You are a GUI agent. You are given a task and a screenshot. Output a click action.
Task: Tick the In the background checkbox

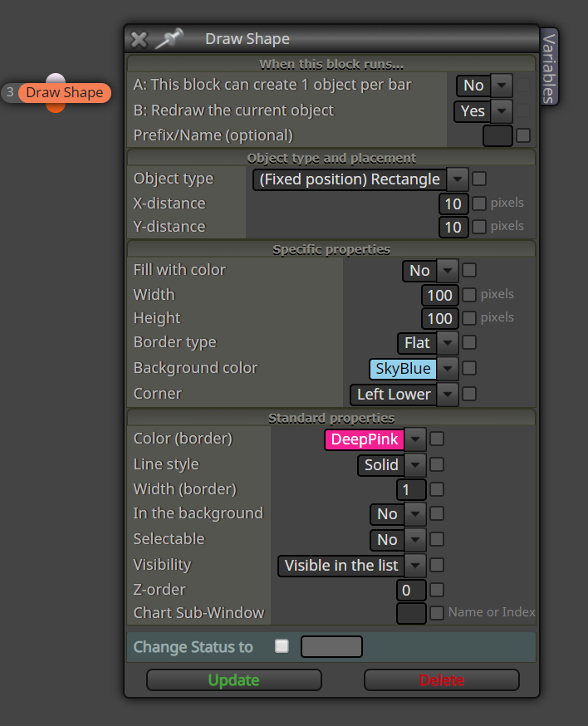(437, 513)
